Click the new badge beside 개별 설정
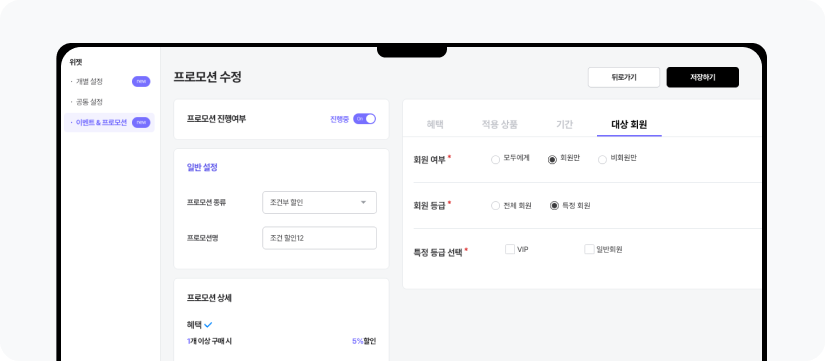825x361 pixels. click(x=141, y=82)
